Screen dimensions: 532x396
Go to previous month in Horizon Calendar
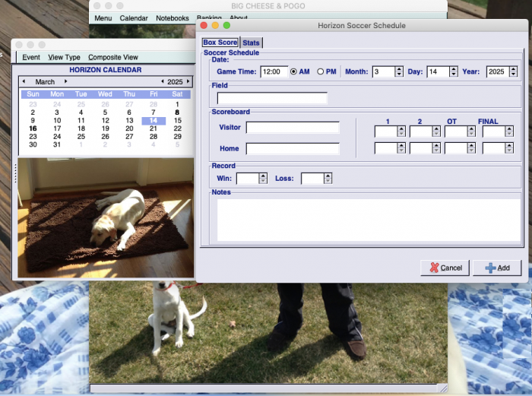pos(23,81)
